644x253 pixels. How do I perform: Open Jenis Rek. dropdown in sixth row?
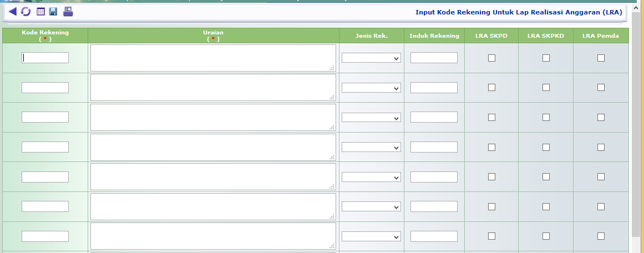pyautogui.click(x=371, y=206)
